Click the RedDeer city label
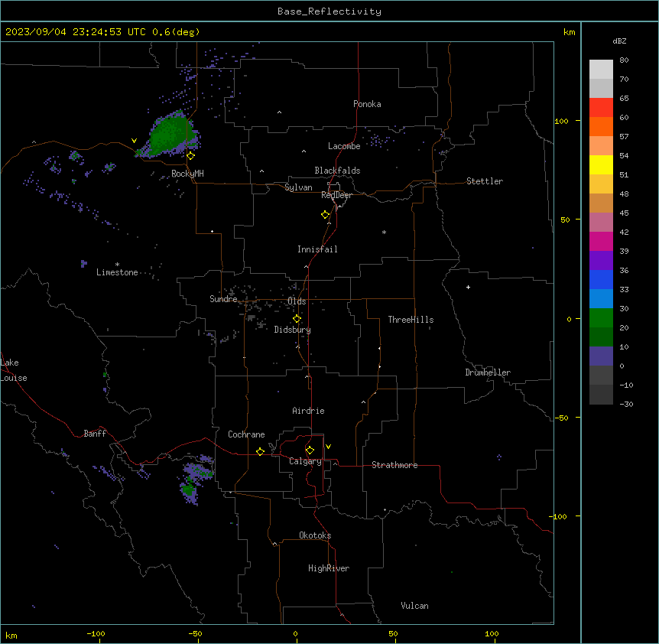Screen dimensions: 659x644 click(x=336, y=195)
